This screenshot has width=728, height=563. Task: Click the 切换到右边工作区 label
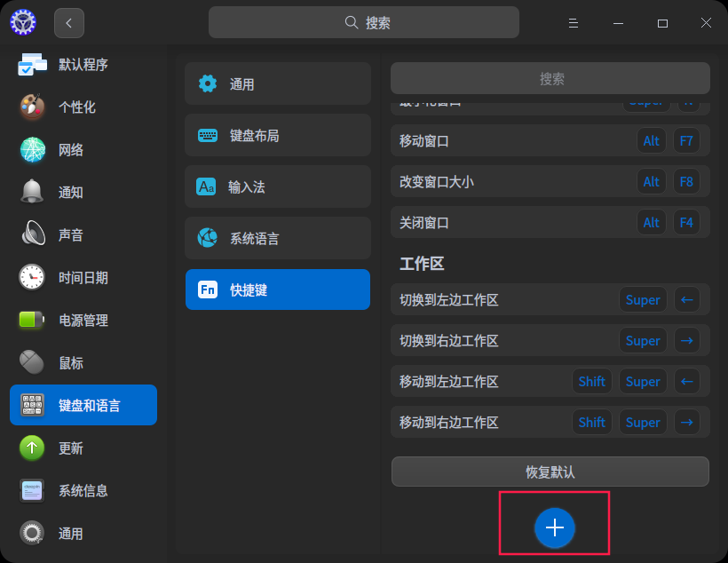[x=449, y=340]
